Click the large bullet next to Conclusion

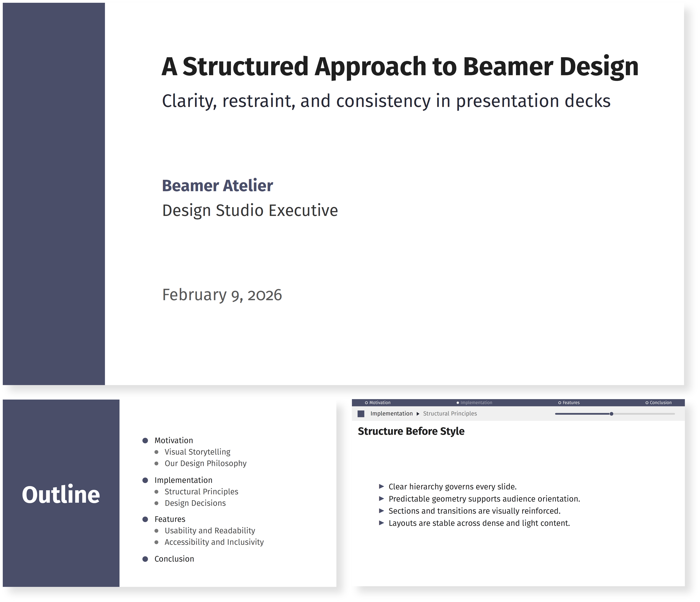click(x=145, y=559)
